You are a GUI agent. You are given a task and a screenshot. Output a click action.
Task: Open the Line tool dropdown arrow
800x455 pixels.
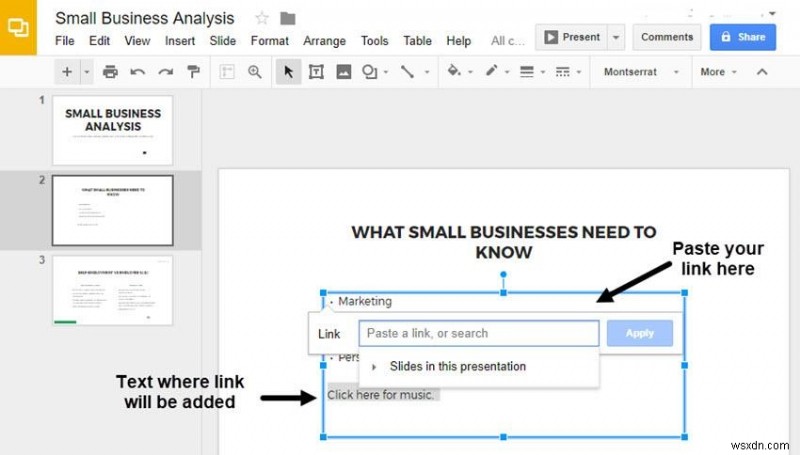(427, 72)
